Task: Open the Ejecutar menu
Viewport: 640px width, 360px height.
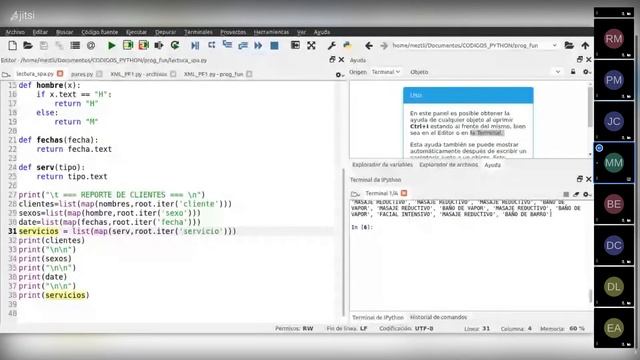Action: tap(136, 32)
